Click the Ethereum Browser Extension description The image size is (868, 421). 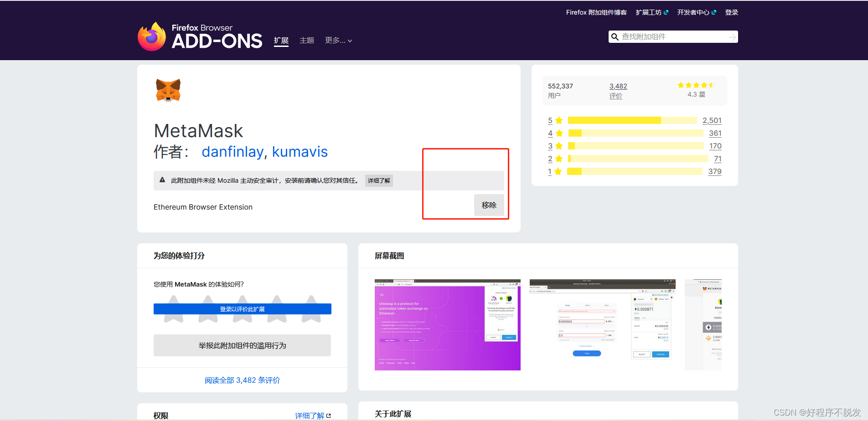point(203,207)
